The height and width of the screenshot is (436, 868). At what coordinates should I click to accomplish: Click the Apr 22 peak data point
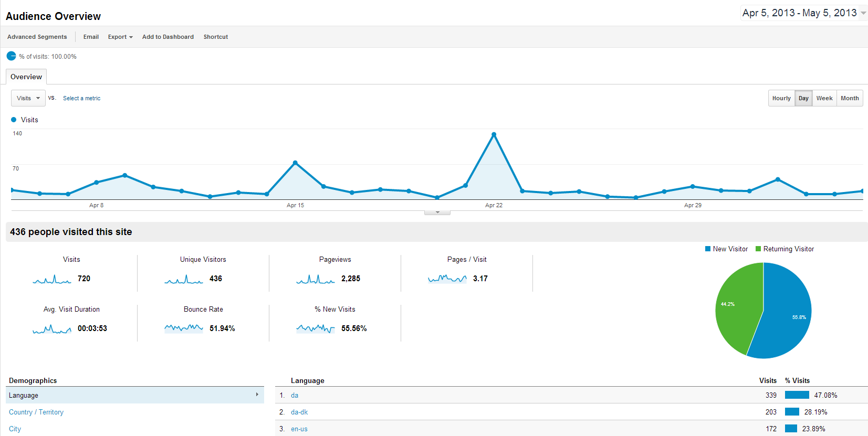point(494,135)
